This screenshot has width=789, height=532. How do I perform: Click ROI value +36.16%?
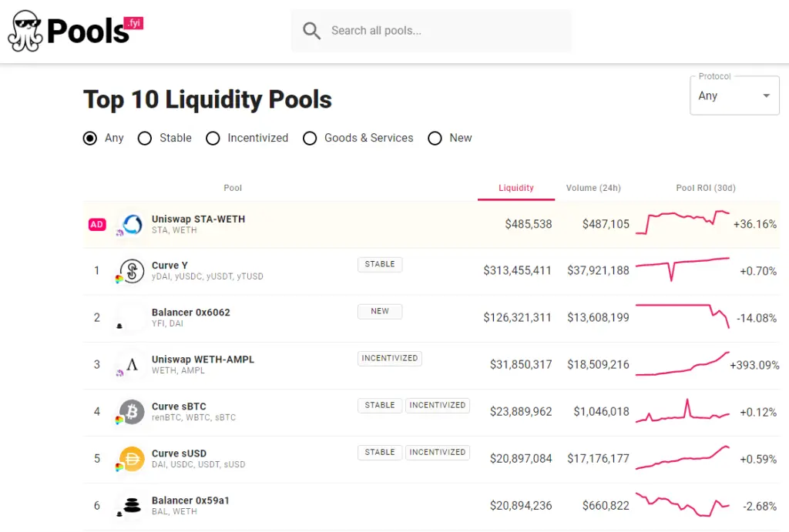pos(755,224)
